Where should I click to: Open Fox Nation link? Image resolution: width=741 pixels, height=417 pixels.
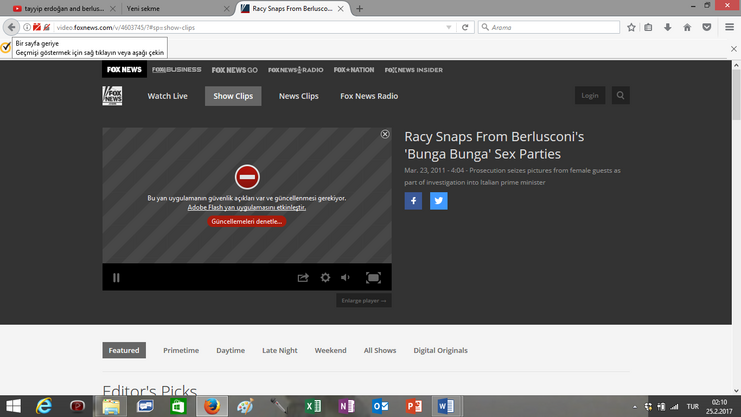(354, 70)
